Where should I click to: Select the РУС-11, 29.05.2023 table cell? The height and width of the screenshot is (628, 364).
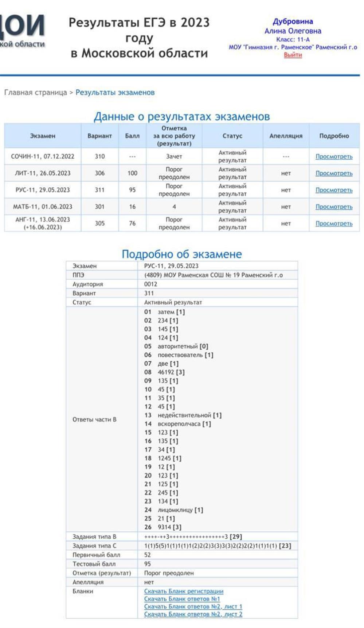point(43,190)
